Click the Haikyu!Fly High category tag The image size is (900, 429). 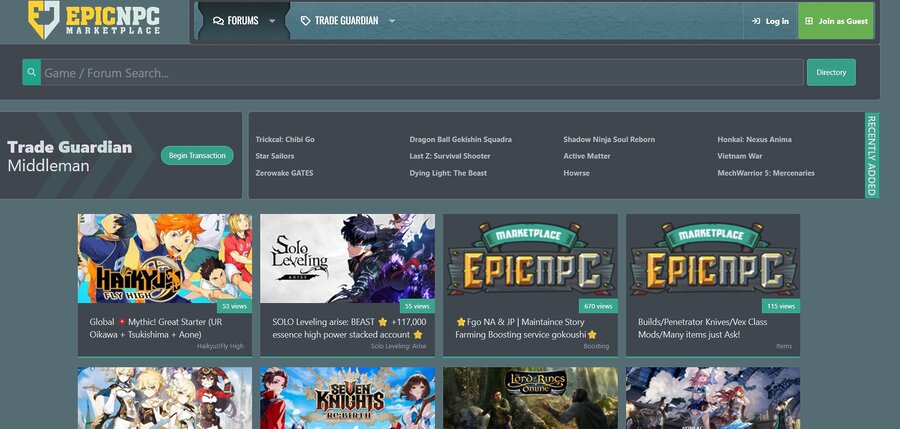(x=220, y=346)
